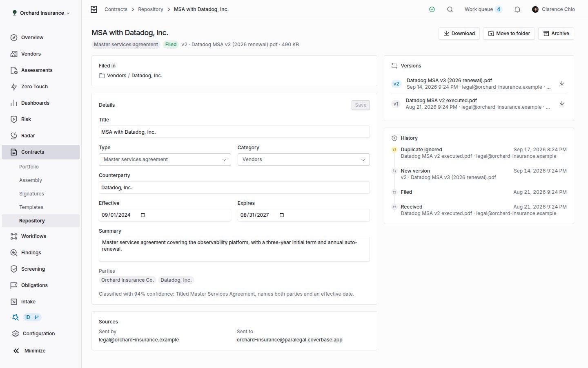Viewport: 588px width, 368px height.
Task: Click the Obligations flag icon
Action: point(14,285)
